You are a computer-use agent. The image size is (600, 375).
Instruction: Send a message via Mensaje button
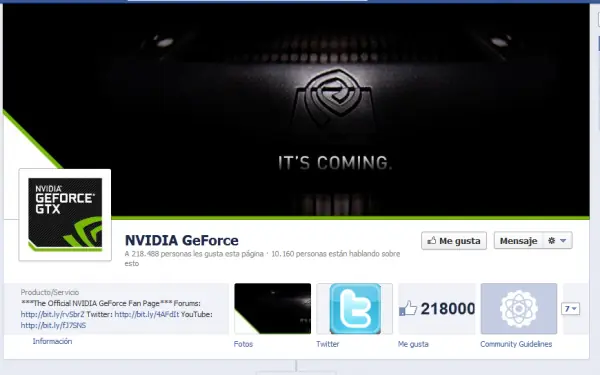click(518, 241)
